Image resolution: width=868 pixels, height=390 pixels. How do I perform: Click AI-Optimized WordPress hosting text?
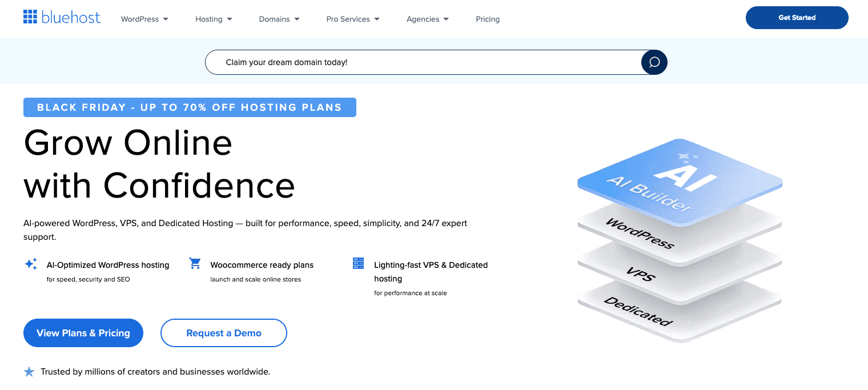pyautogui.click(x=108, y=265)
